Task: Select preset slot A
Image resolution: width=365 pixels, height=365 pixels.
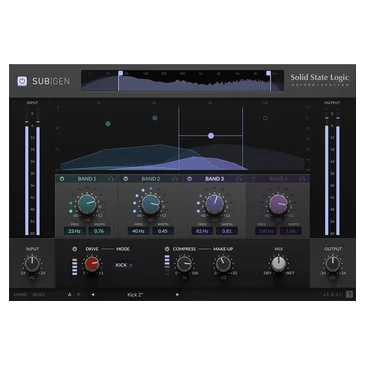Action: [70, 295]
